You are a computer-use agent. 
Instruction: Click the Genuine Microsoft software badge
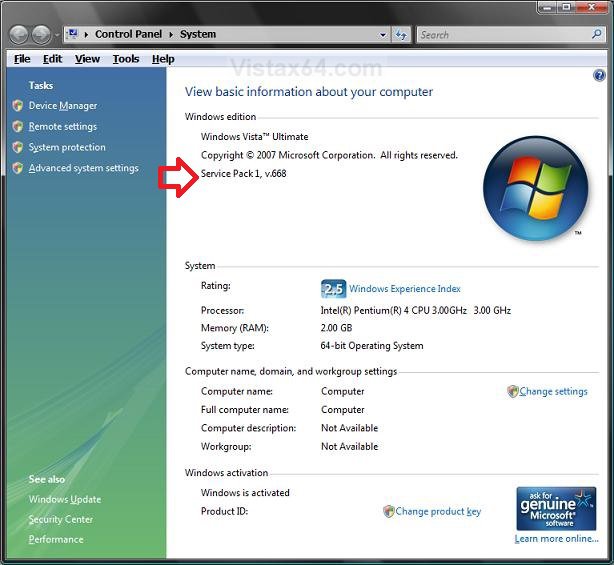click(x=556, y=508)
